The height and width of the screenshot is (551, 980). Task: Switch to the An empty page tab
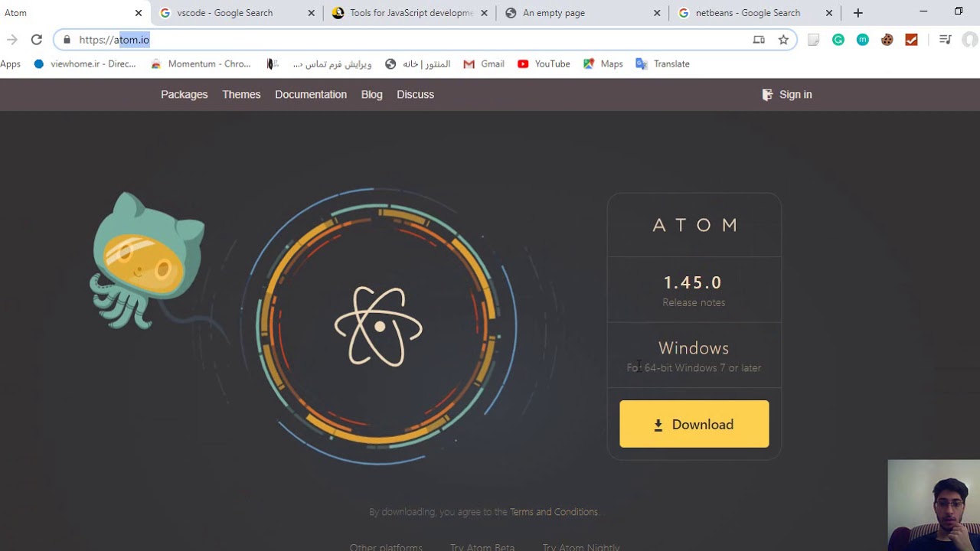[582, 13]
